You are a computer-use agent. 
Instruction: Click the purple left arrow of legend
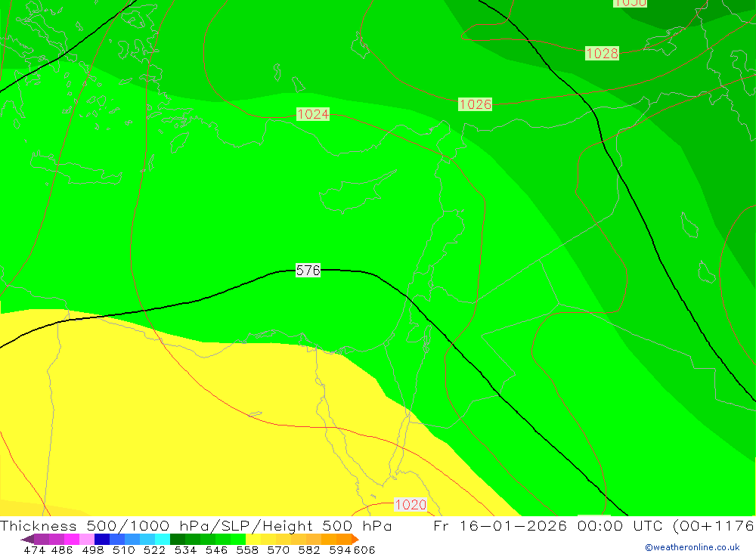click(27, 539)
